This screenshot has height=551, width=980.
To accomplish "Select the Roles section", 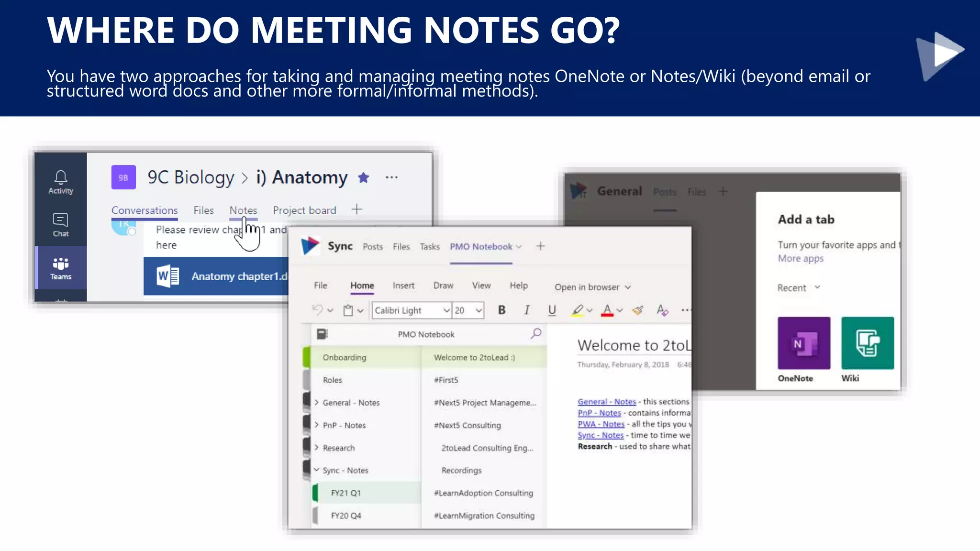I will coord(362,380).
